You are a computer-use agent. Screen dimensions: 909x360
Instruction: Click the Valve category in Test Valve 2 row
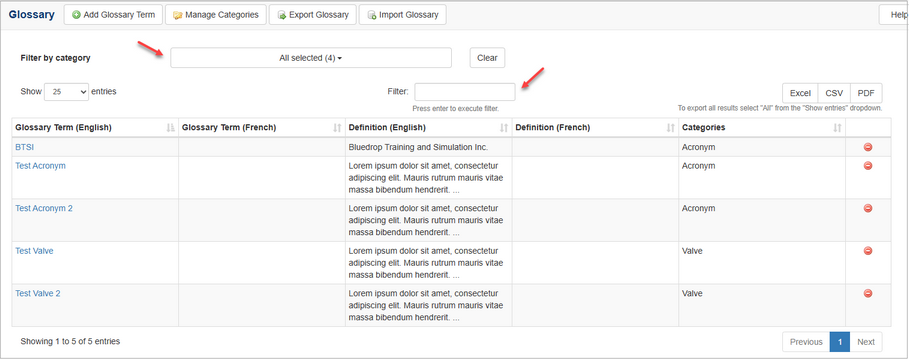[x=692, y=293]
